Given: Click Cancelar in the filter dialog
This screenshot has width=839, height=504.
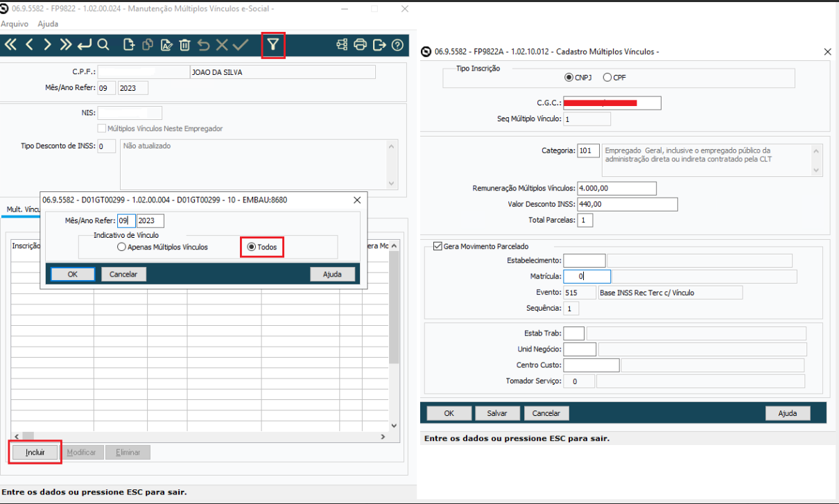Looking at the screenshot, I should click(x=123, y=274).
